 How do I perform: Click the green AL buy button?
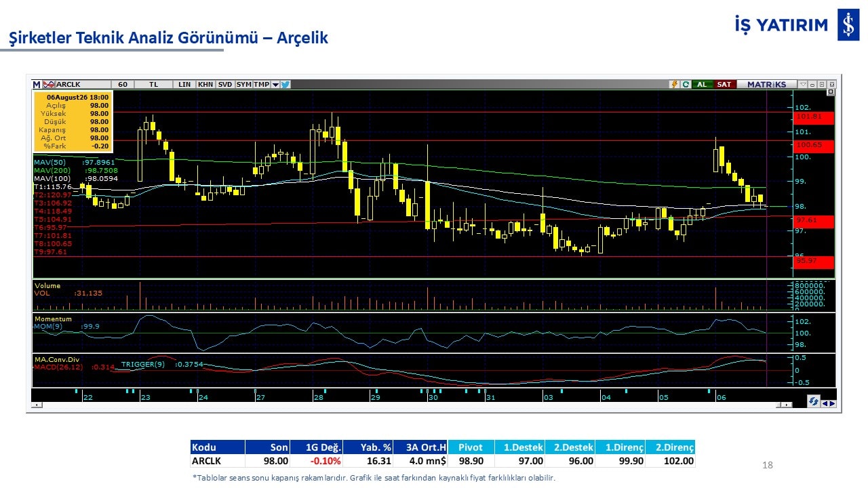coord(702,85)
